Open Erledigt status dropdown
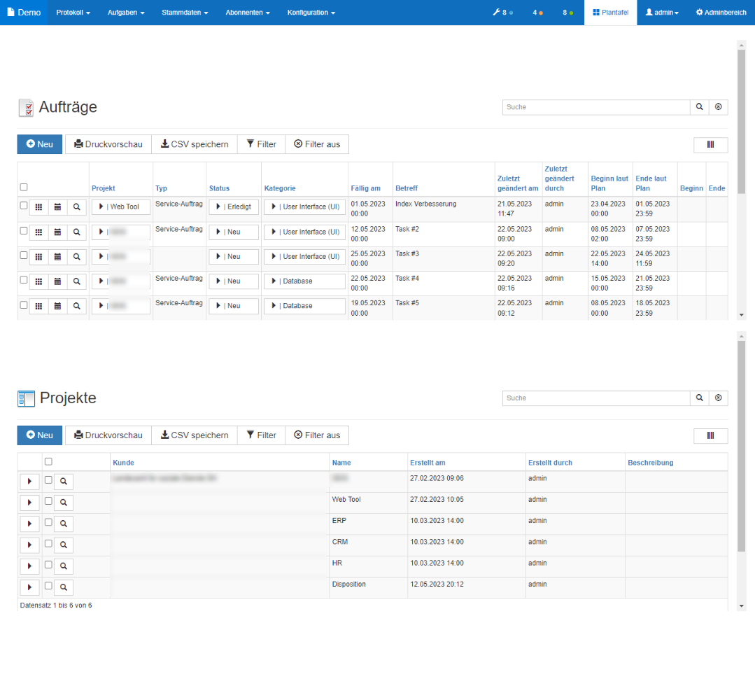The image size is (755, 700). (x=234, y=207)
